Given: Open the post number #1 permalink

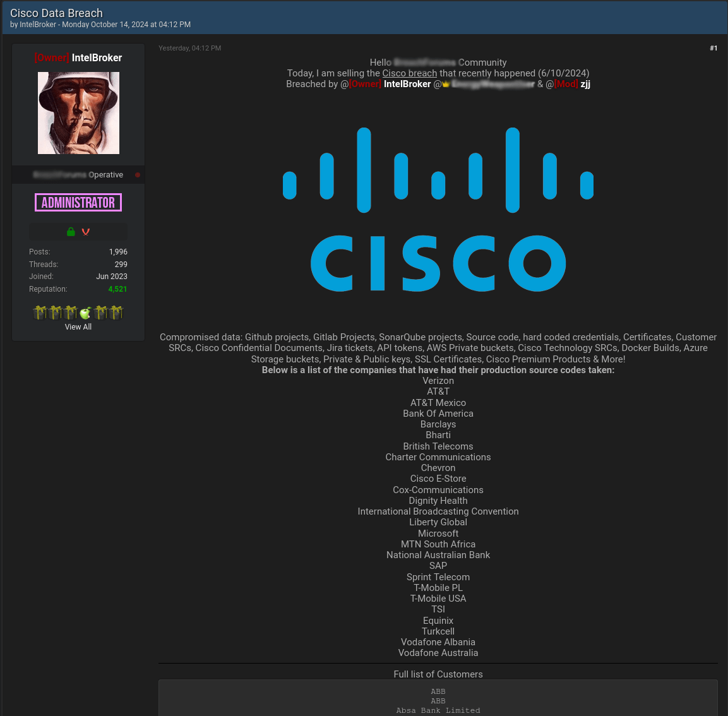Looking at the screenshot, I should 713,48.
